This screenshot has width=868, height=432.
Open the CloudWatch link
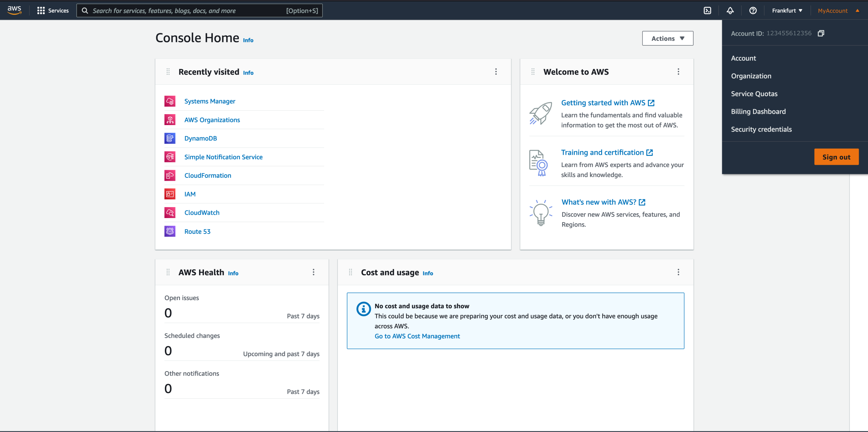click(202, 213)
